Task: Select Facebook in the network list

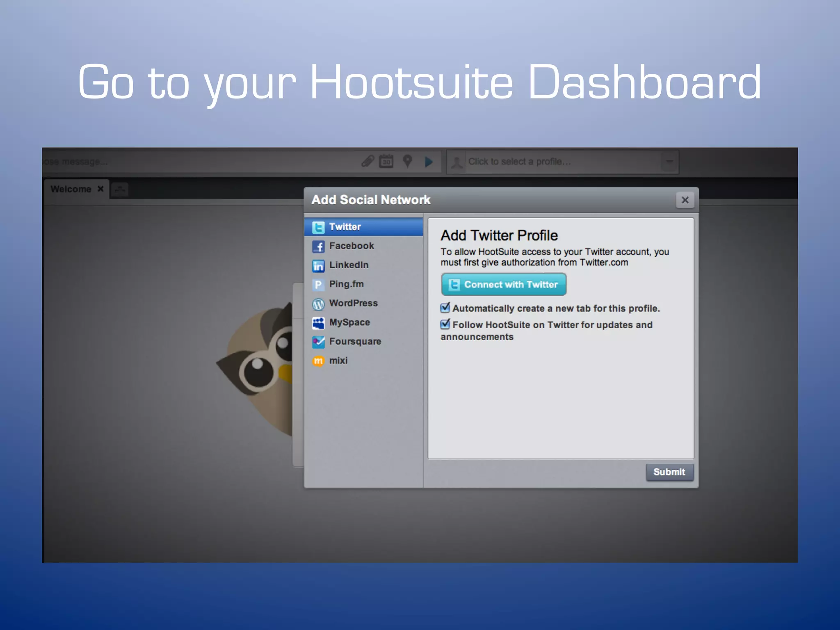Action: click(364, 246)
